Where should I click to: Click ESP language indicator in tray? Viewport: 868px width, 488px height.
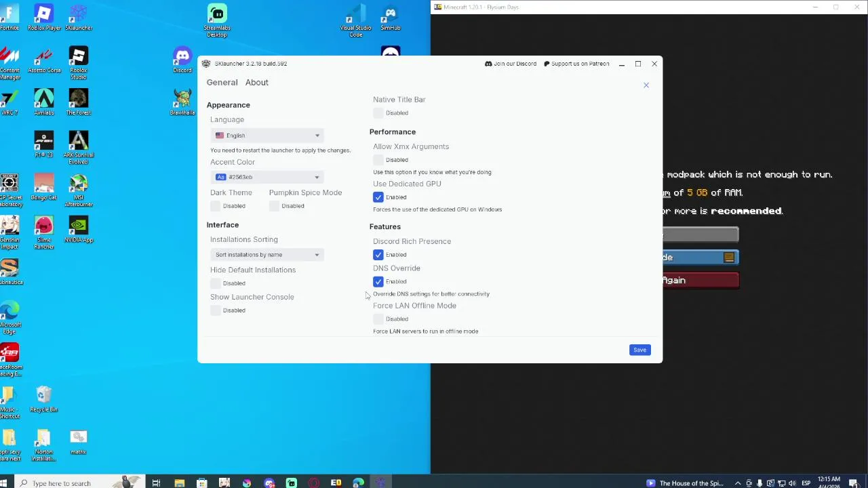tap(806, 483)
